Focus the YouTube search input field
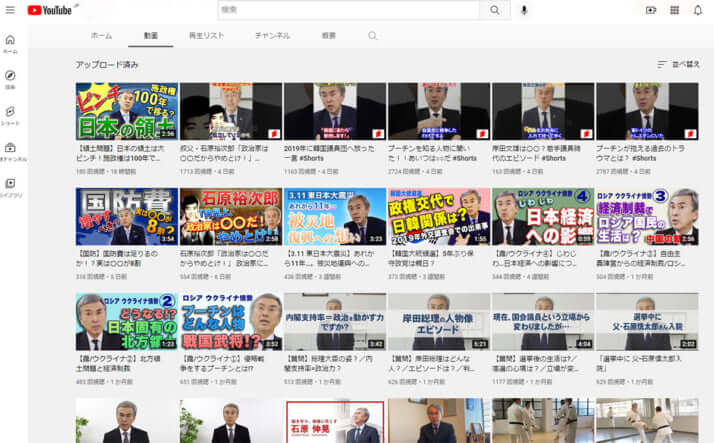The width and height of the screenshot is (714, 443). point(349,10)
